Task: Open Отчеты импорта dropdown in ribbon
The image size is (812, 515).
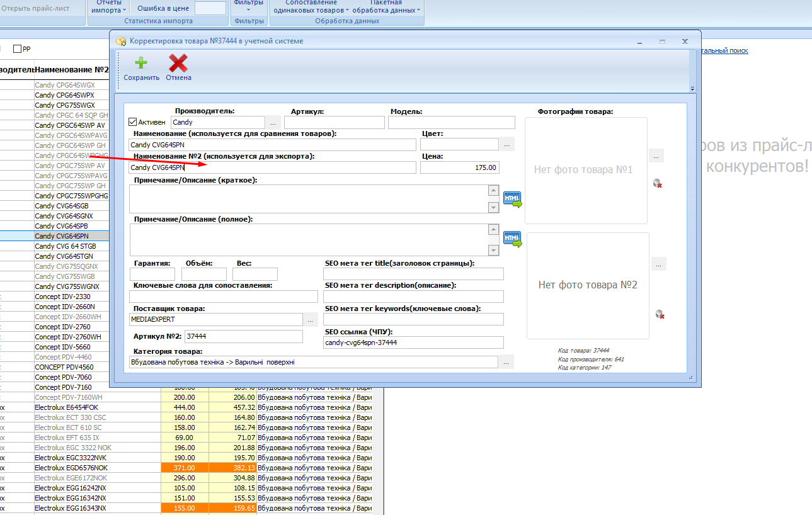Action: pyautogui.click(x=108, y=6)
